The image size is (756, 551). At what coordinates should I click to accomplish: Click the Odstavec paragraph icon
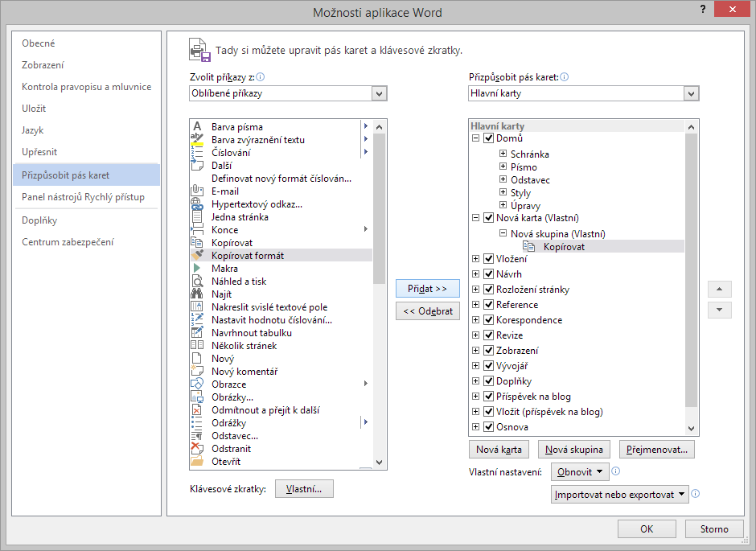click(197, 436)
